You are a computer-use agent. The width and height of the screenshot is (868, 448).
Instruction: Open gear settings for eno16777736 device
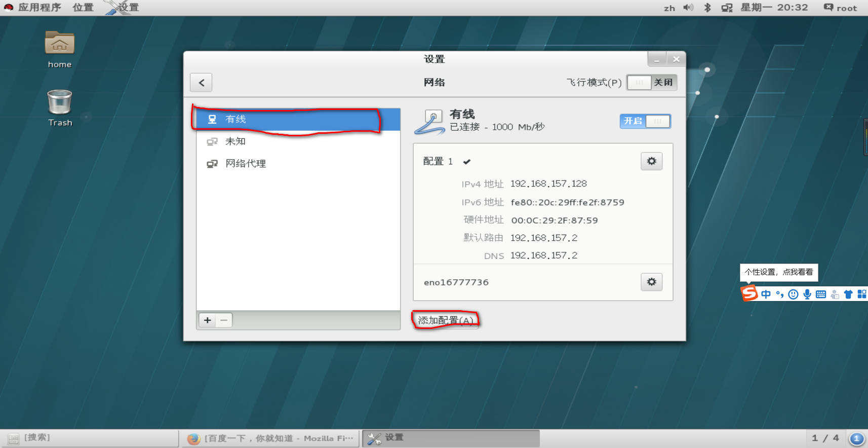click(x=651, y=282)
